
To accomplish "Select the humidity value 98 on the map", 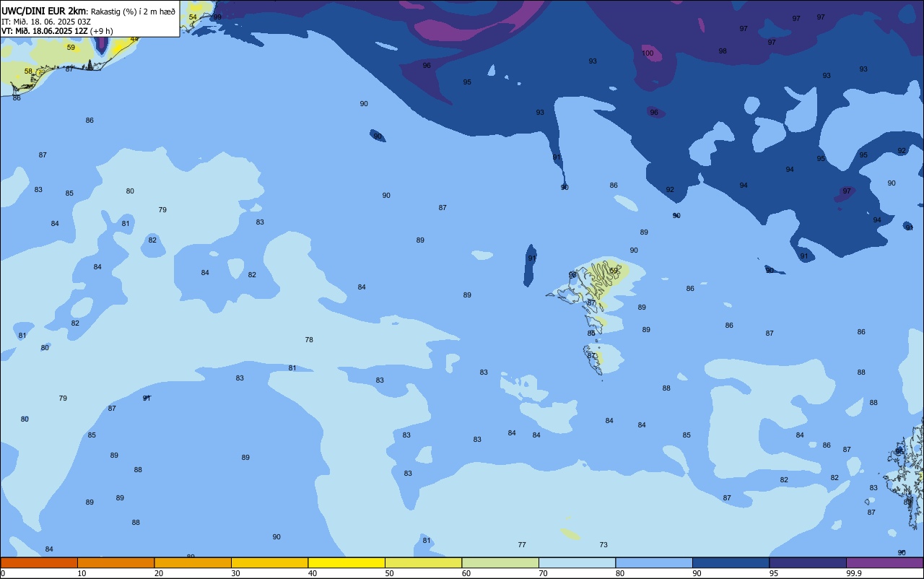I will click(723, 51).
